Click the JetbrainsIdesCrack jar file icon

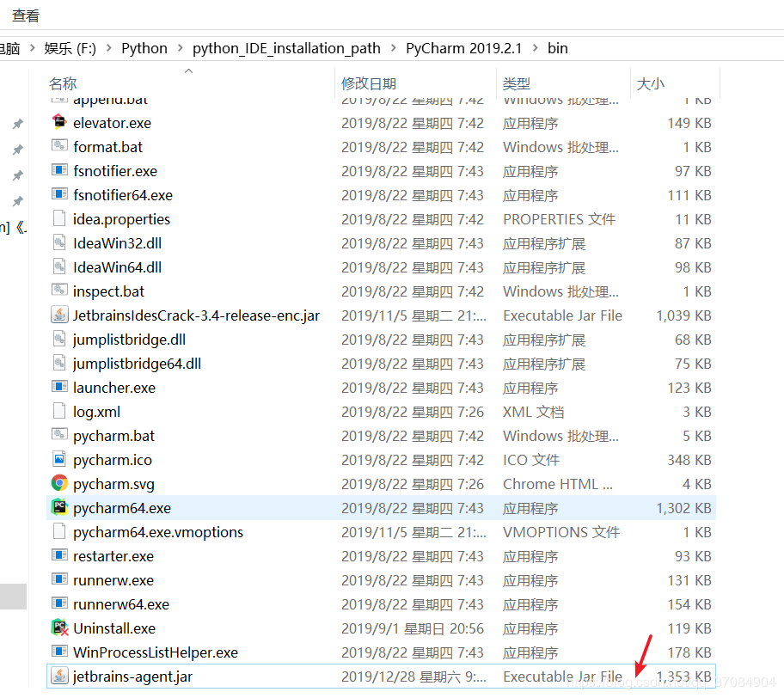59,315
